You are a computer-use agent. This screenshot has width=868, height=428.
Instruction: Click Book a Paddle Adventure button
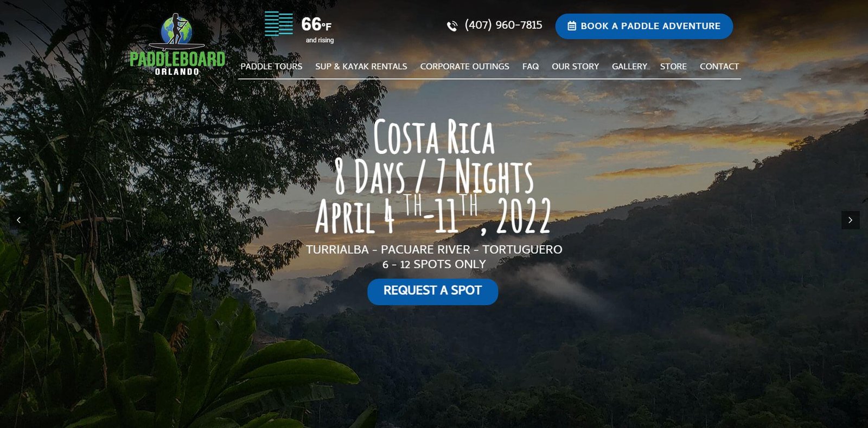[x=644, y=26]
